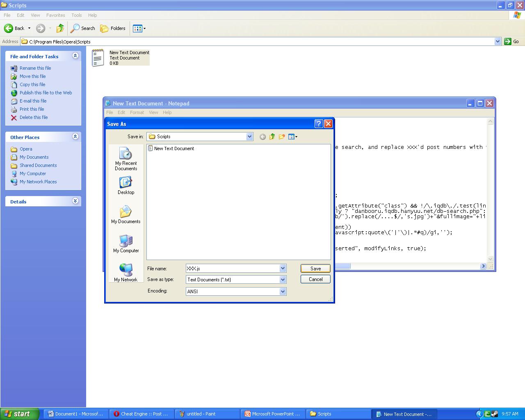
Task: Click the Save As help question button
Action: (319, 123)
